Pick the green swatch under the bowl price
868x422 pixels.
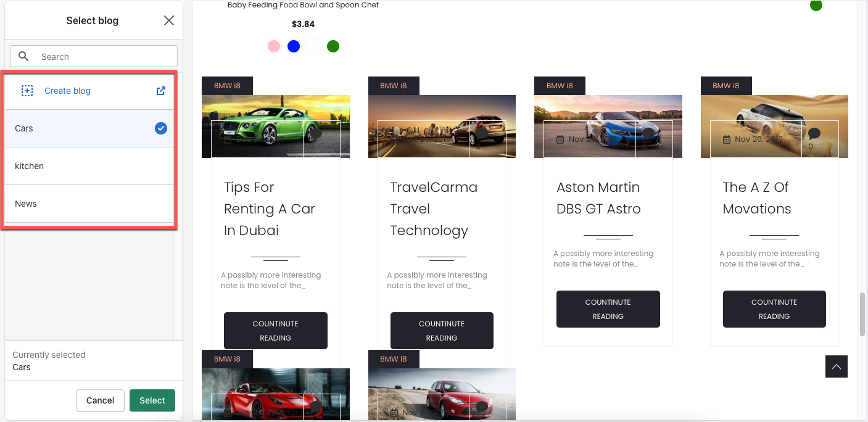tap(333, 46)
